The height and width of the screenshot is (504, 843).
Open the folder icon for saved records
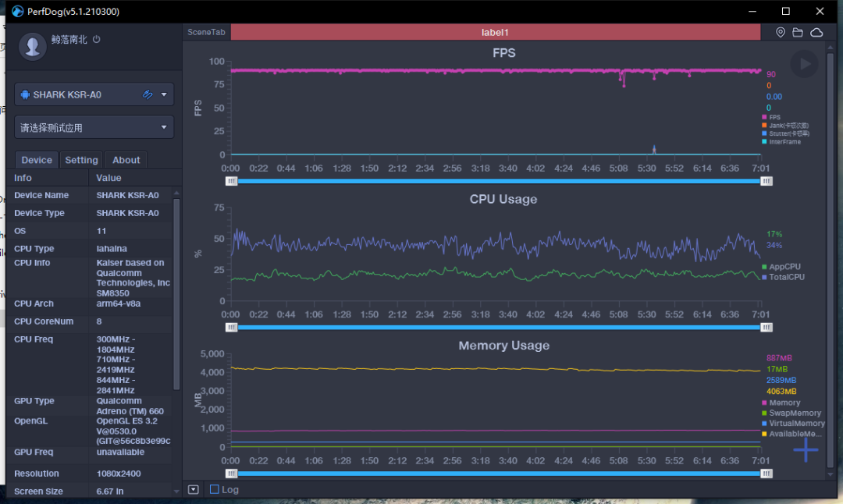click(798, 32)
